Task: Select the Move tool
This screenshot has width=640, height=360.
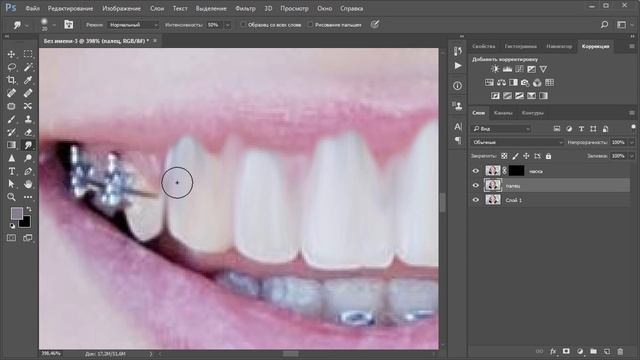Action: coord(11,54)
